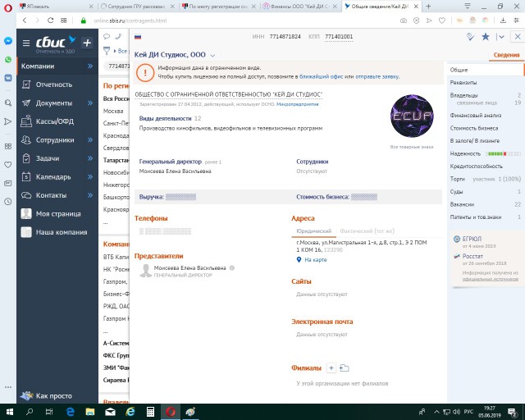Viewport: 525px width, 420px height.
Task: Open address На карте location link
Action: tap(315, 259)
